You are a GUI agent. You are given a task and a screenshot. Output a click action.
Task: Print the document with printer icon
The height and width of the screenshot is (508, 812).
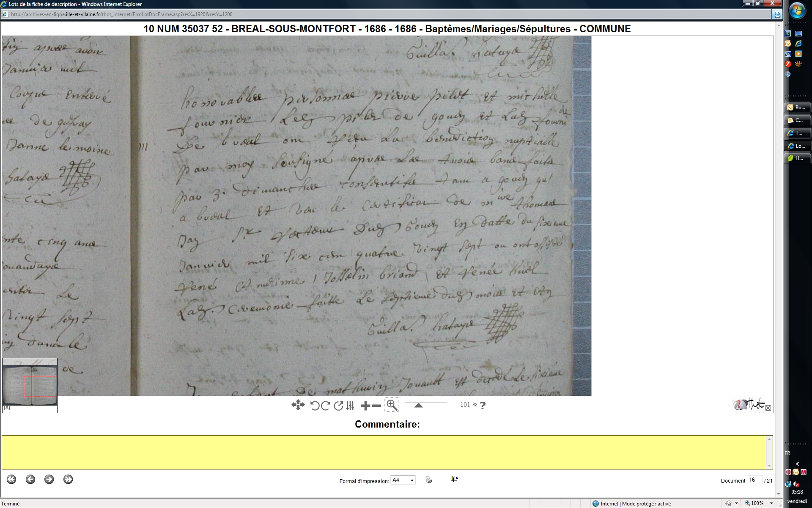429,480
